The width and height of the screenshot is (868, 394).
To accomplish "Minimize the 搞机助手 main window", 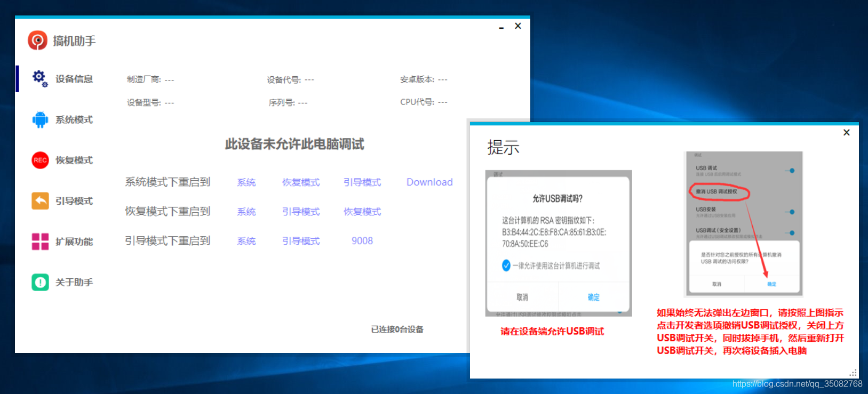I will coord(501,27).
